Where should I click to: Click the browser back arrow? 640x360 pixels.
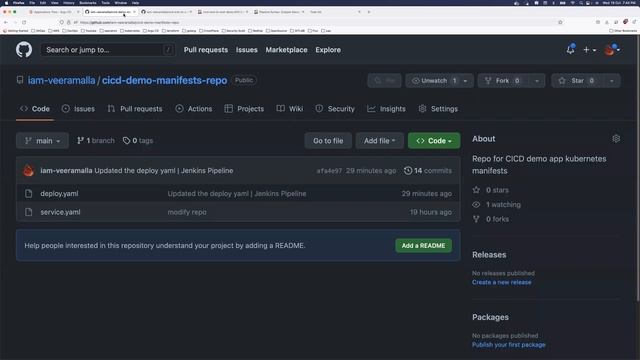click(x=6, y=22)
